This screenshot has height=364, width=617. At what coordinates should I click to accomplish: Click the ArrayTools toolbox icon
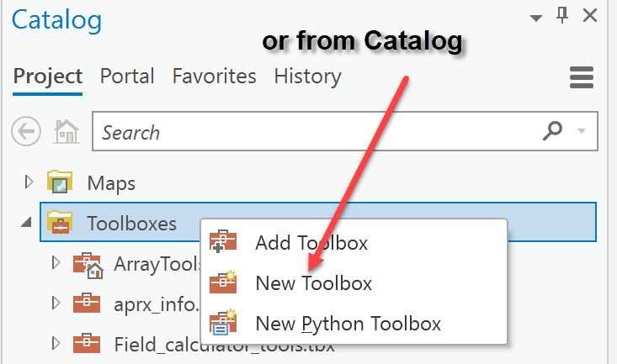point(88,266)
